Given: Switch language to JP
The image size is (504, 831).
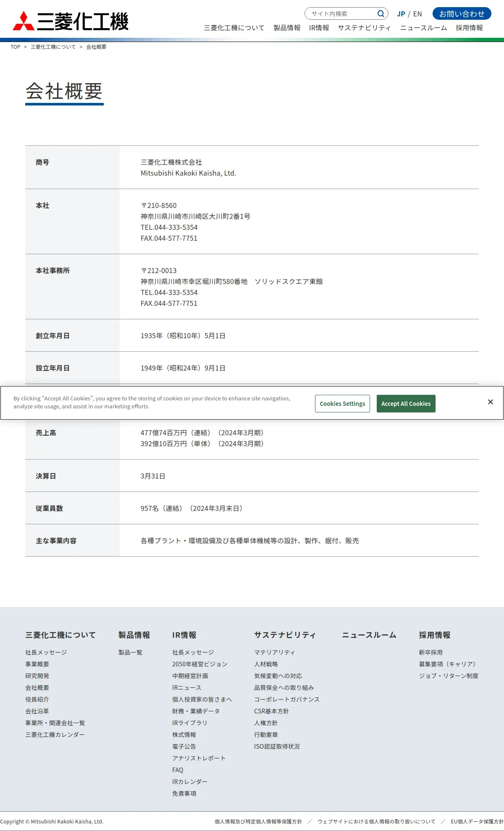Looking at the screenshot, I should tap(401, 14).
